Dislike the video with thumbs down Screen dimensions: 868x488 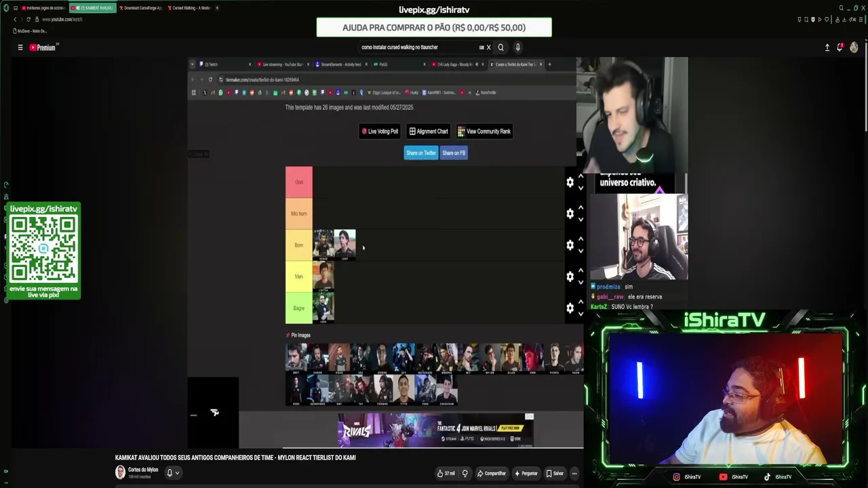[465, 473]
